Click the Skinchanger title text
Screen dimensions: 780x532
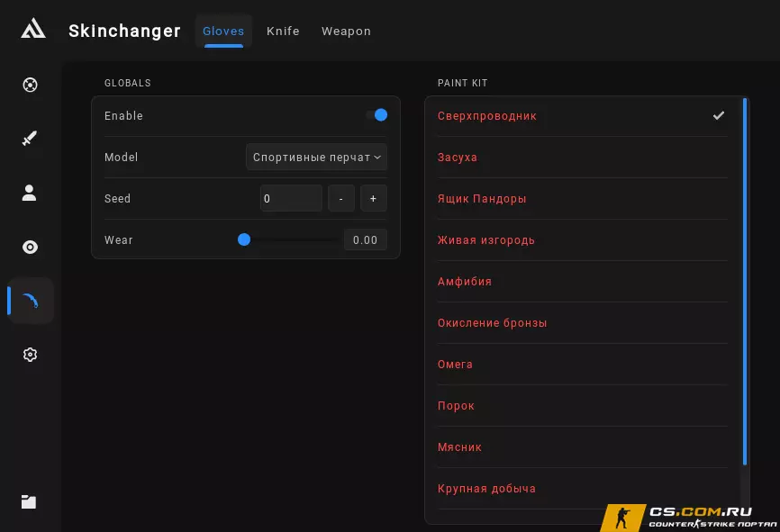[x=124, y=31]
